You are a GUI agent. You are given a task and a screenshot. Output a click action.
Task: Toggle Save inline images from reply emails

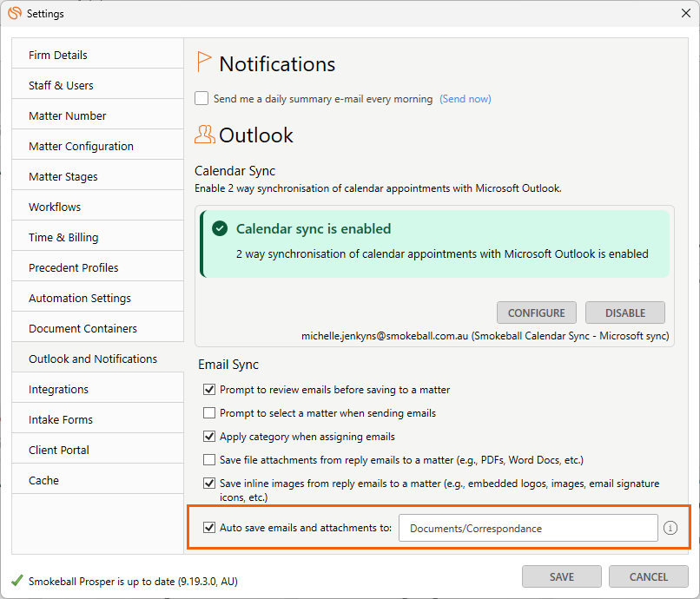209,483
